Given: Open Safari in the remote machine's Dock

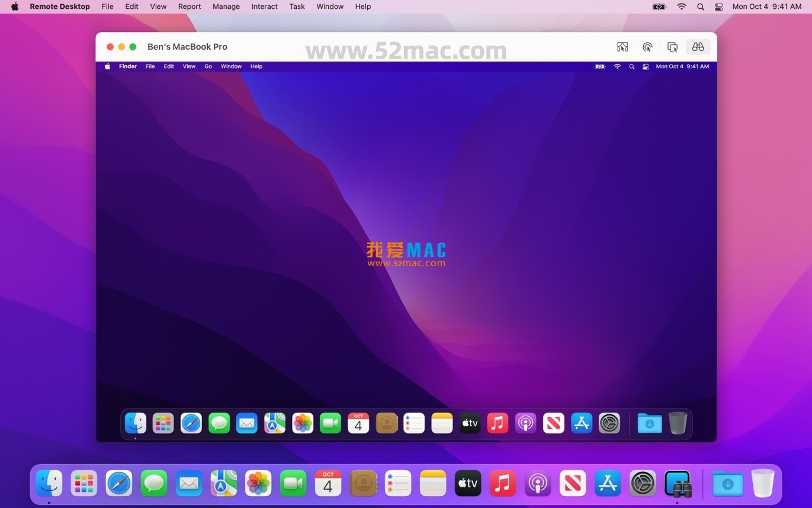Looking at the screenshot, I should pos(191,423).
